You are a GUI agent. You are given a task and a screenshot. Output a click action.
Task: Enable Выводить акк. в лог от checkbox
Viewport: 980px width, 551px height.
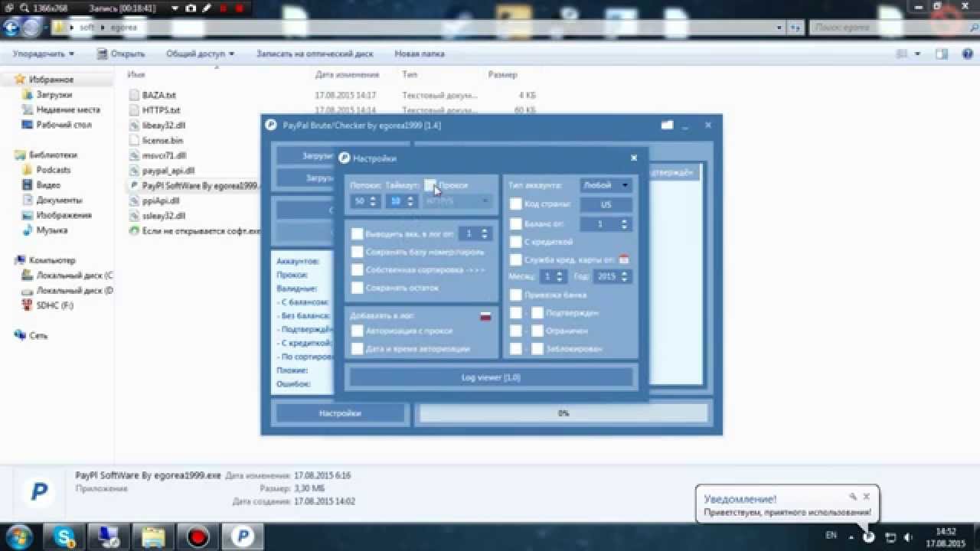click(x=357, y=233)
